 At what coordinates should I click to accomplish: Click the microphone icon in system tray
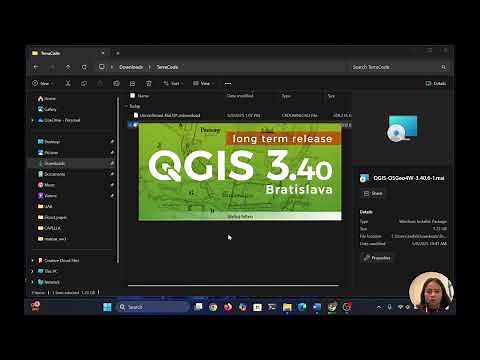pyautogui.click(x=389, y=307)
